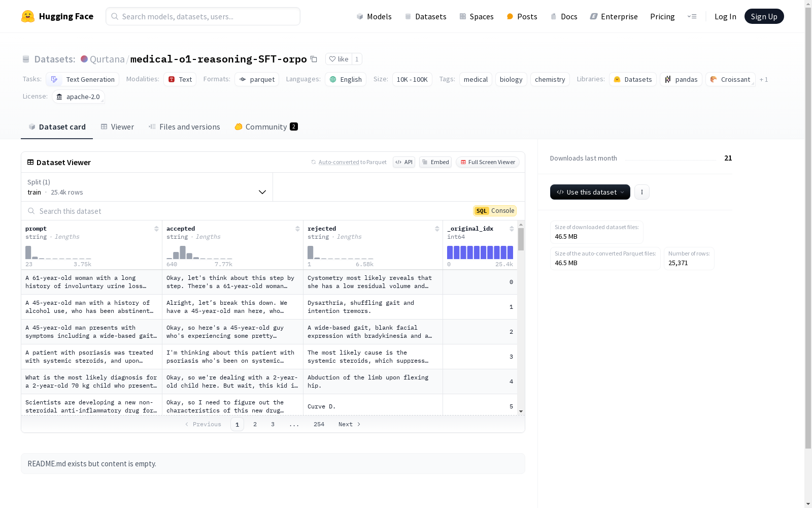Switch to the Viewer tab
The image size is (812, 508).
coord(117,127)
